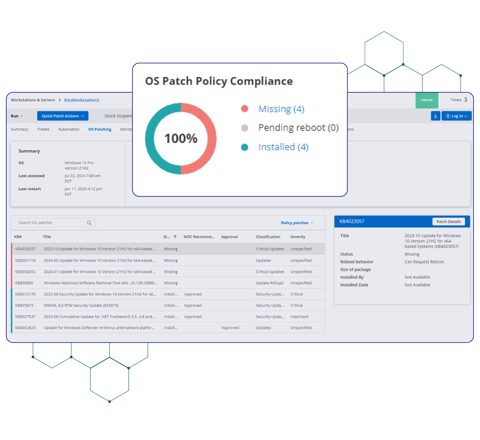Click the 100% compliance value

(181, 138)
